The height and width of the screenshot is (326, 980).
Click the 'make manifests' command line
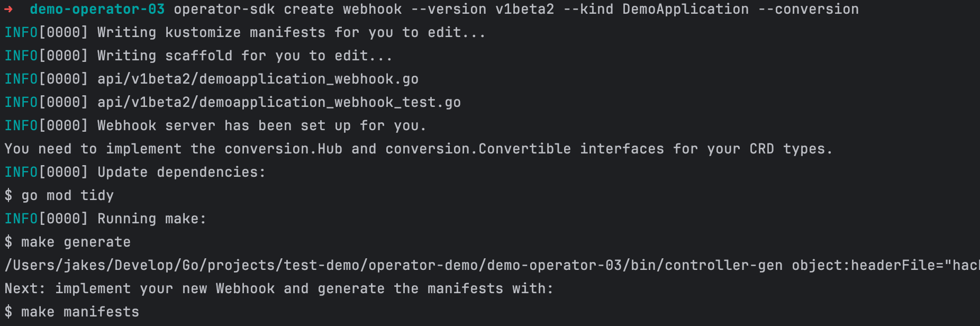click(72, 312)
